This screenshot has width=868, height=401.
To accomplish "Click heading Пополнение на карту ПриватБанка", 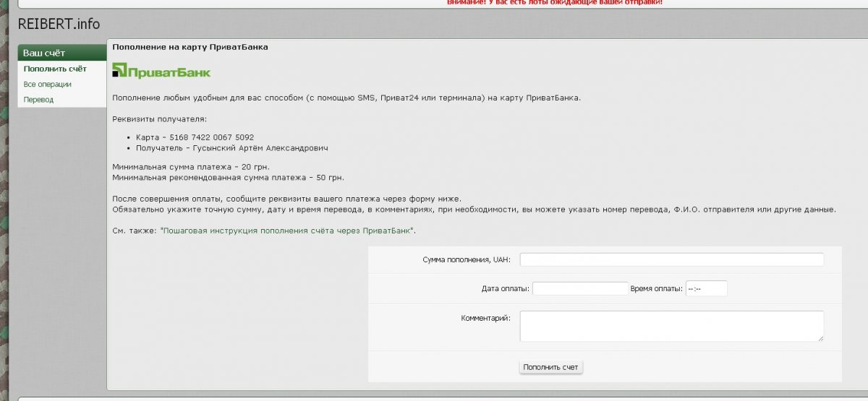I will (x=190, y=47).
